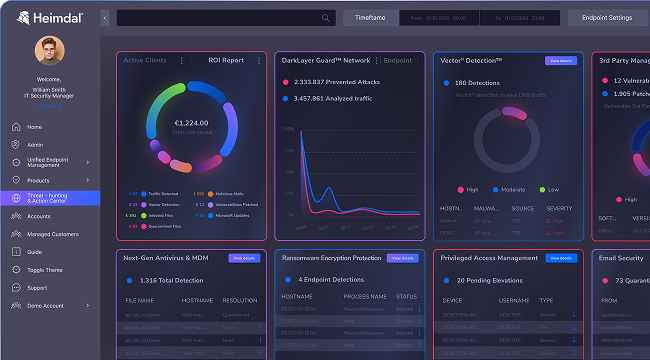This screenshot has height=360, width=650.
Task: Open the Endpoint tab three-dot menu
Action: point(418,61)
